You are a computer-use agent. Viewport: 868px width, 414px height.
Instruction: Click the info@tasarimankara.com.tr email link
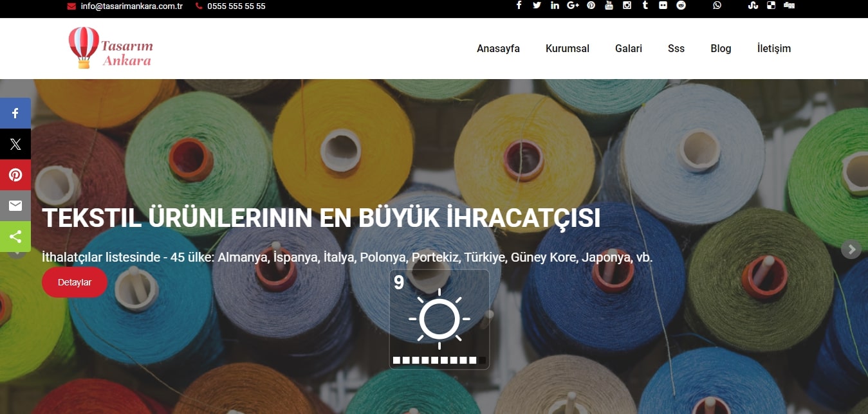tap(132, 6)
